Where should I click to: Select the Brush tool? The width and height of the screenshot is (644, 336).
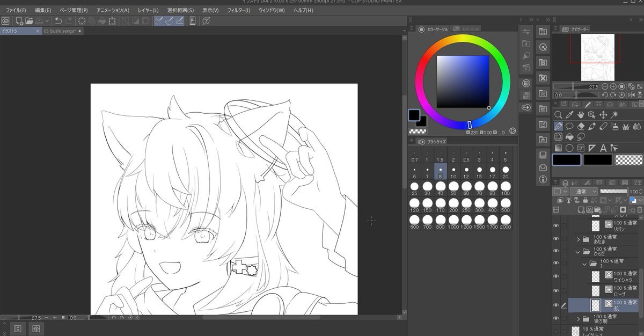click(592, 126)
